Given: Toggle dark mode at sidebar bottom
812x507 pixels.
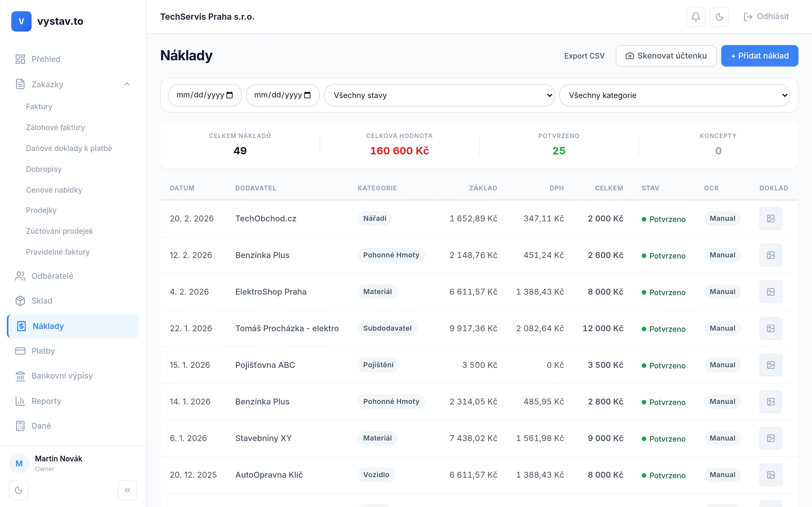Looking at the screenshot, I should 19,490.
